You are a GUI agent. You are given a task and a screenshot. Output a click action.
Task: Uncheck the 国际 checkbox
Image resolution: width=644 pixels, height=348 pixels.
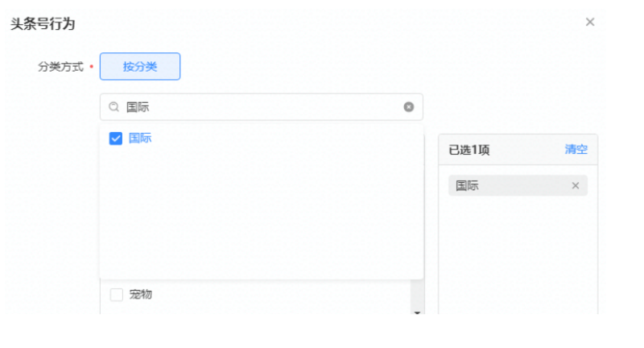[115, 139]
